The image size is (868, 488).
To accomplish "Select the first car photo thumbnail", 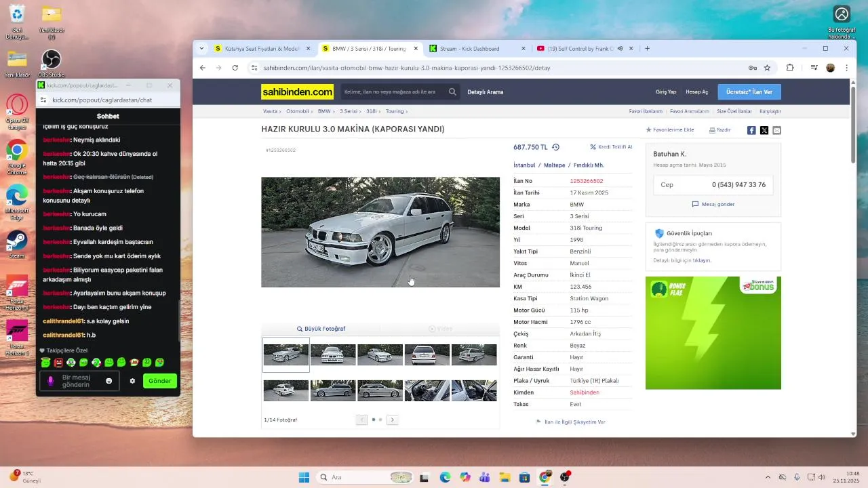I will pos(286,354).
